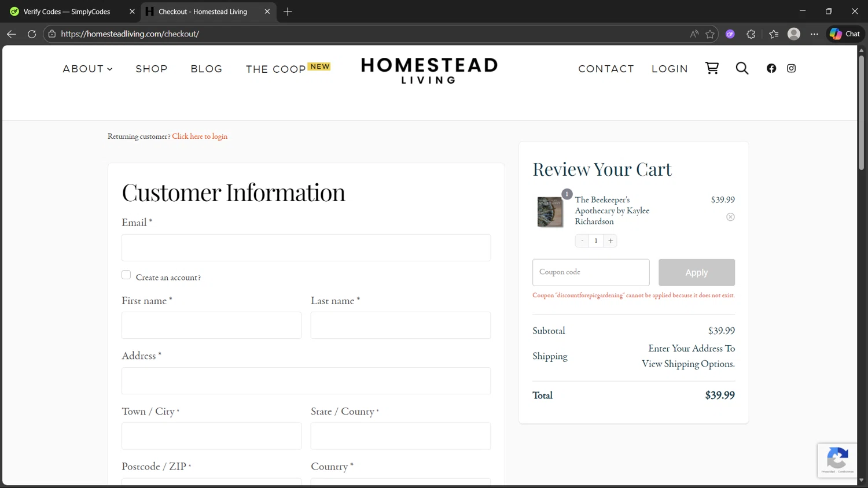This screenshot has height=488, width=868.
Task: Add page to favorites star
Action: [710, 34]
